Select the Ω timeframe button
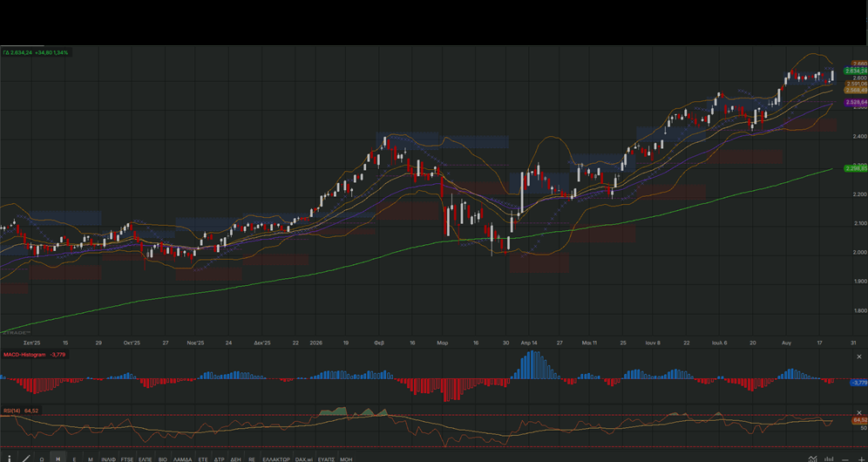This screenshot has width=868, height=462. [42, 459]
